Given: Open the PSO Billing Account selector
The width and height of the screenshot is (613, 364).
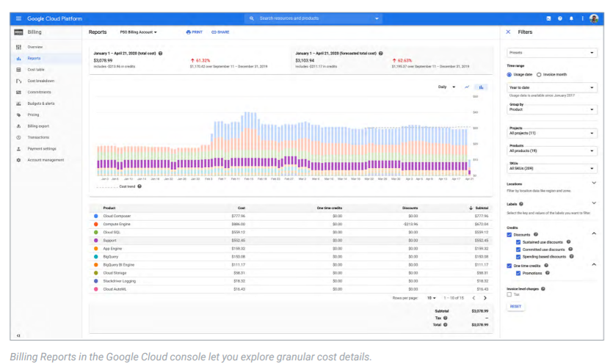Looking at the screenshot, I should pos(138,32).
